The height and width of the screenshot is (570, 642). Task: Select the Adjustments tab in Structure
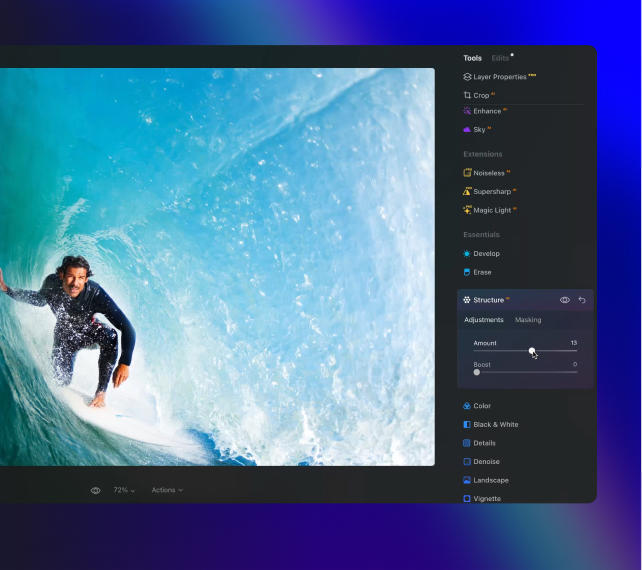(x=484, y=320)
